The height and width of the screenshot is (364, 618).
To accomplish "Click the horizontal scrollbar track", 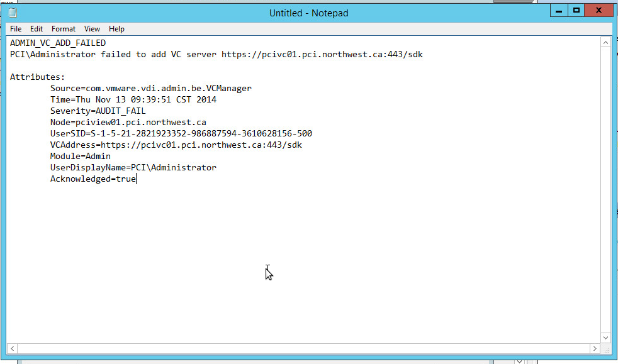I will coord(303,349).
